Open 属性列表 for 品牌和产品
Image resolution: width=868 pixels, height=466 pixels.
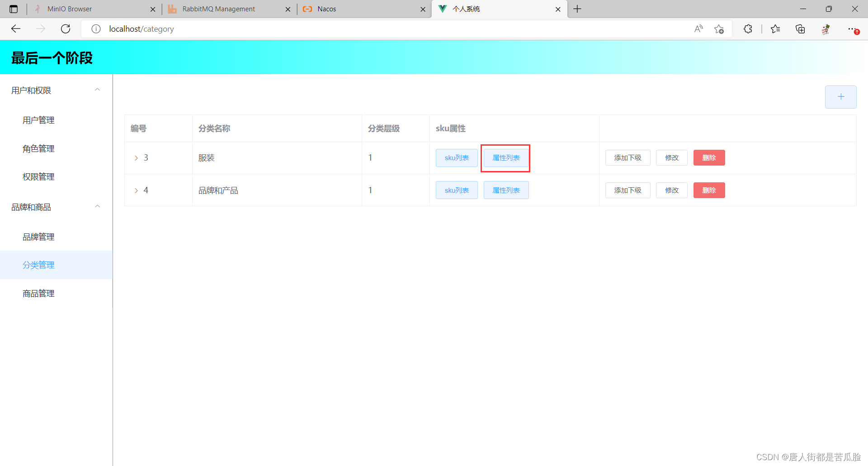(x=506, y=190)
